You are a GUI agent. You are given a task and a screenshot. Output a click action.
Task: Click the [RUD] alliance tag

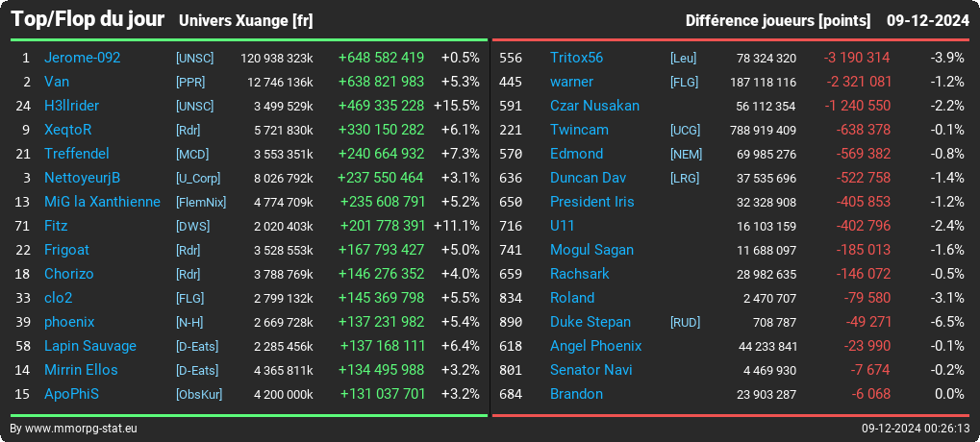coord(685,322)
